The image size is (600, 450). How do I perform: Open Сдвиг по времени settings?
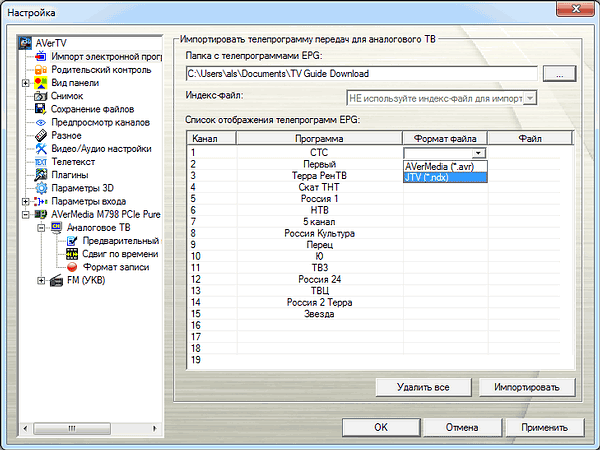click(120, 254)
